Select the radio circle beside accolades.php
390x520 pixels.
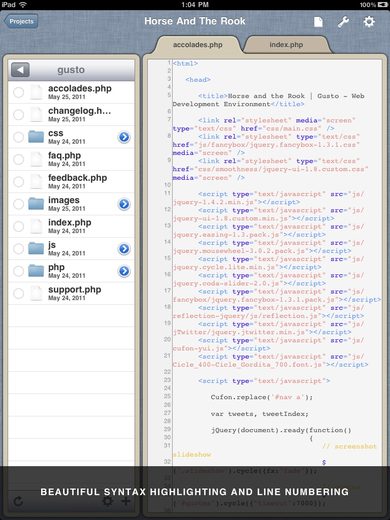point(18,92)
